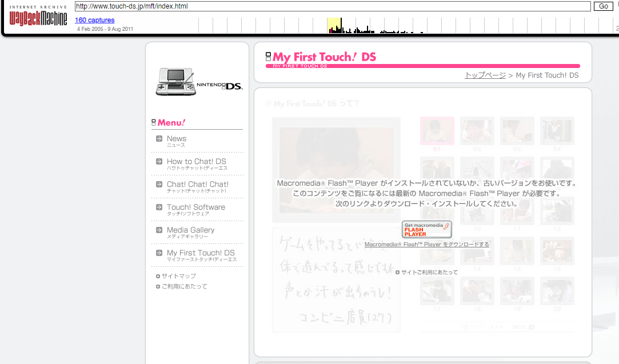This screenshot has width=619, height=364.
Task: Select video thumbnail 03
Action: [517, 131]
